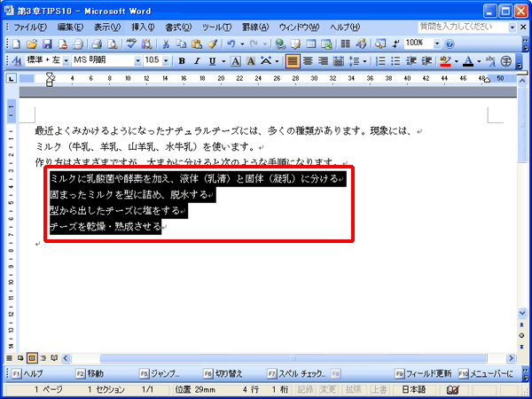Open Styles and Formatting pane icon
532x399 pixels.
16,61
